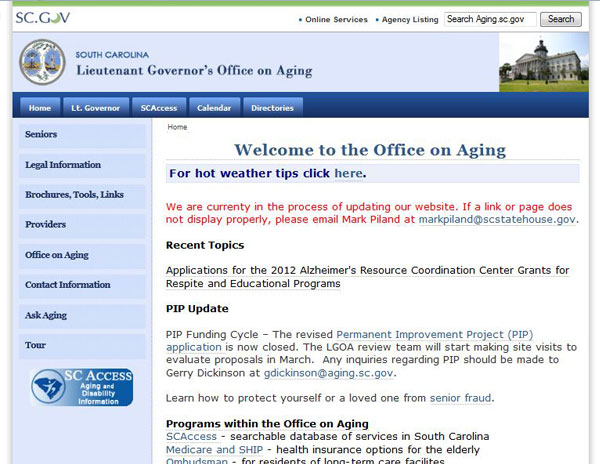
Task: Open Online Services link
Action: 336,20
